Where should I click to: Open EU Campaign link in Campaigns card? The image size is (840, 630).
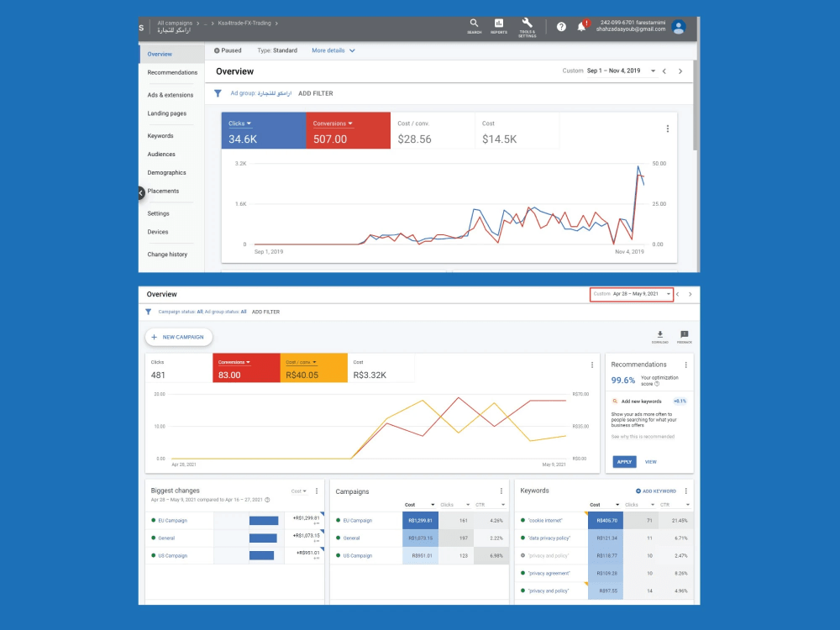(357, 520)
